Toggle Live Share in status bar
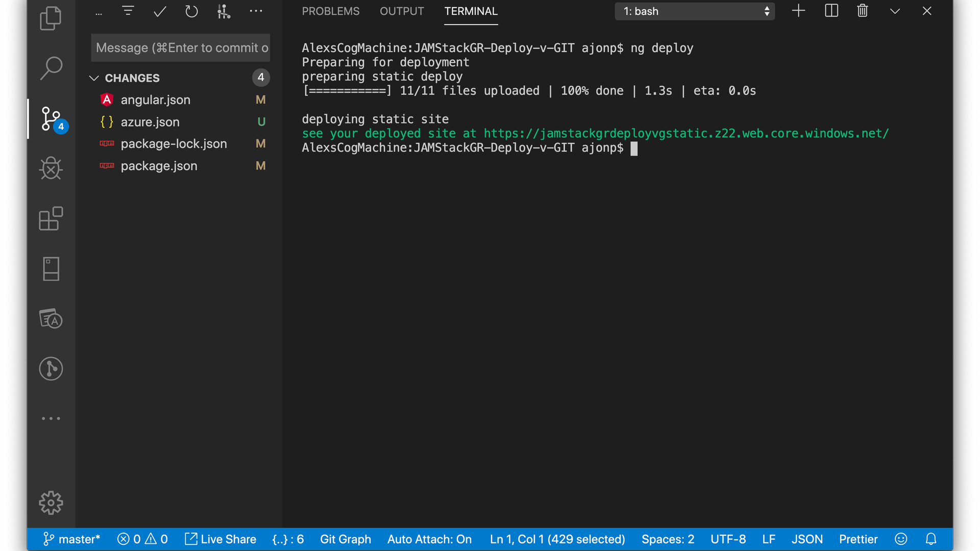Screen dimensions: 980x551 (x=220, y=539)
